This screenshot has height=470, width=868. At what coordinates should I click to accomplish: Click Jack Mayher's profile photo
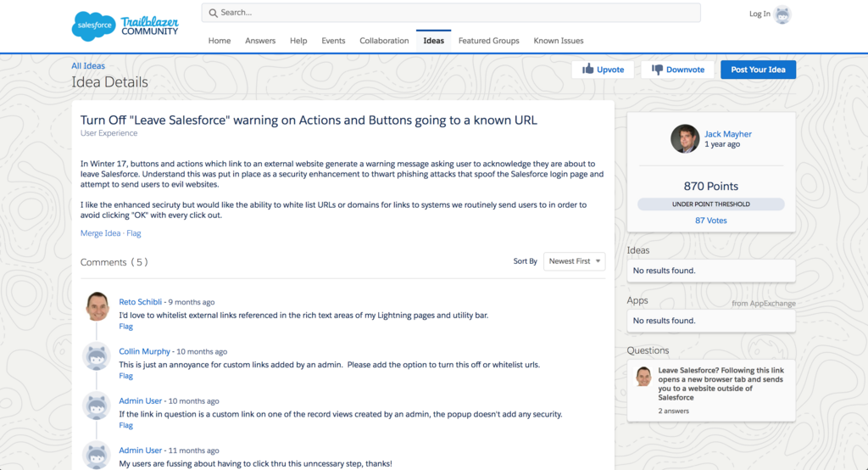685,138
